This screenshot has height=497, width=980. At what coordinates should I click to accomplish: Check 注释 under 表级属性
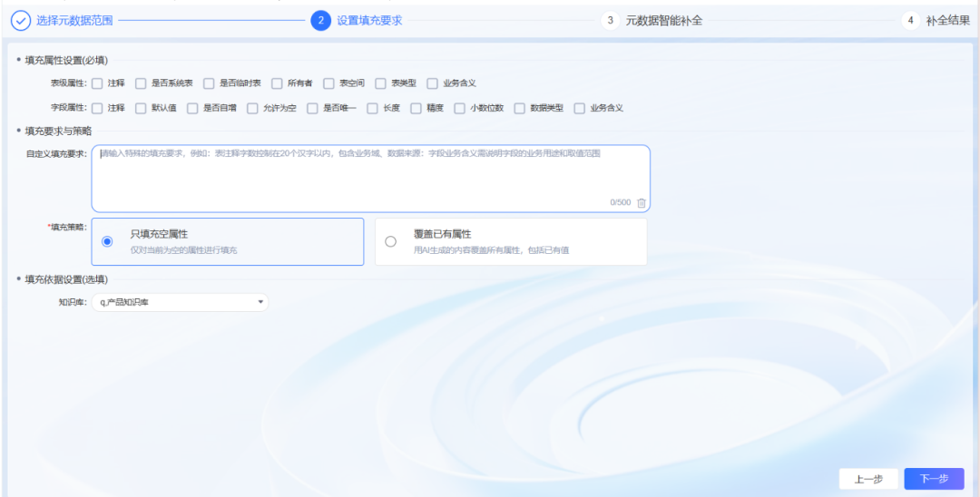97,83
